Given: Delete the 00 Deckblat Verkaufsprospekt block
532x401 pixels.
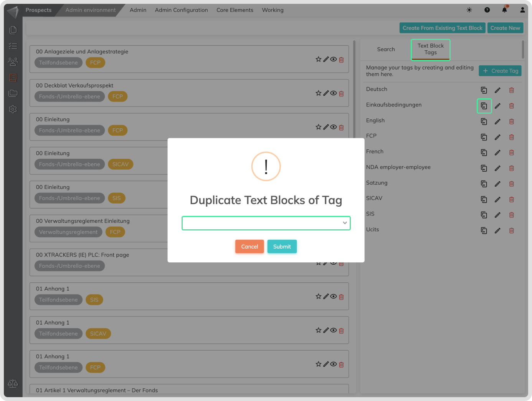Looking at the screenshot, I should 341,93.
